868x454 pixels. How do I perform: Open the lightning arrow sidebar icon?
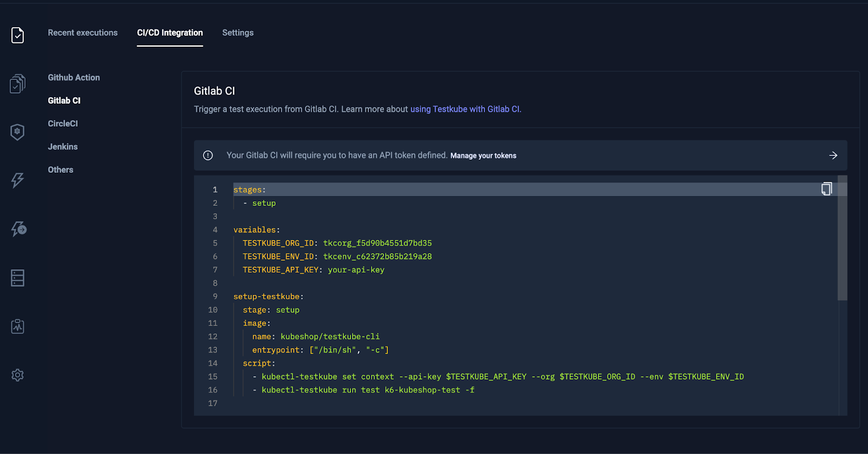[18, 229]
